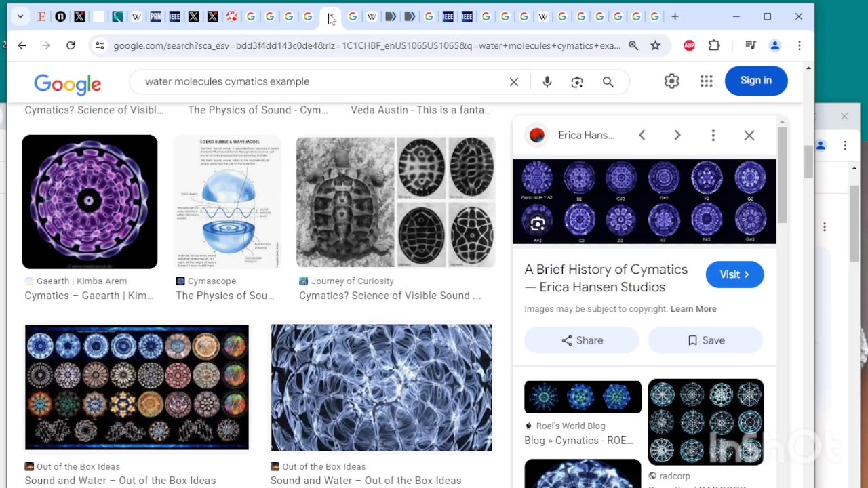Image resolution: width=868 pixels, height=488 pixels.
Task: Focus the address bar URL
Action: [x=366, y=45]
